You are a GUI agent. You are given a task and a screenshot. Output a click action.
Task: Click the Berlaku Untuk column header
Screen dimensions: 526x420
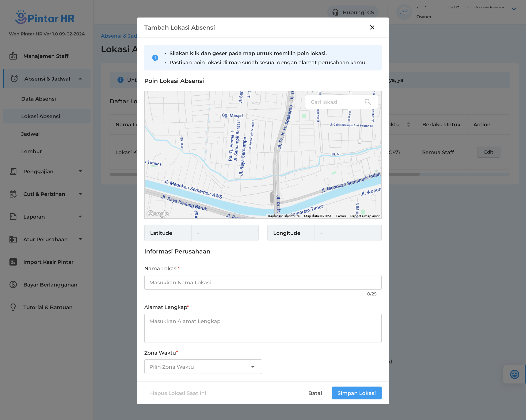coord(441,125)
